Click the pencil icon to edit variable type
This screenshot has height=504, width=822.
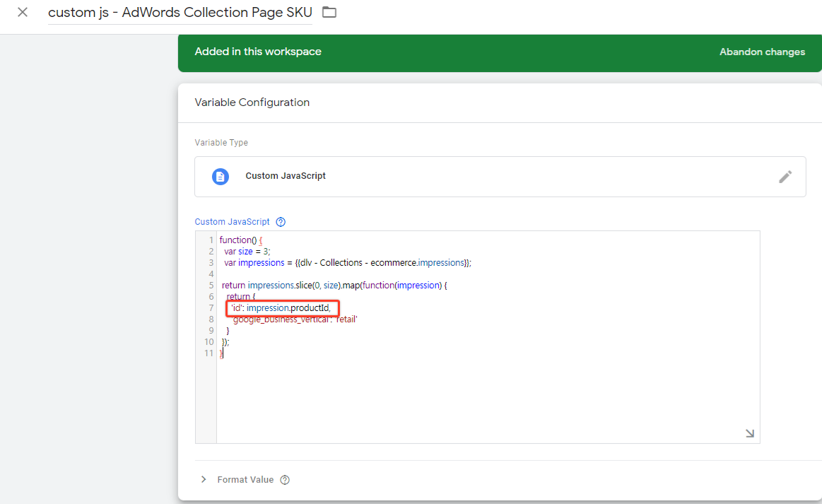(x=785, y=177)
